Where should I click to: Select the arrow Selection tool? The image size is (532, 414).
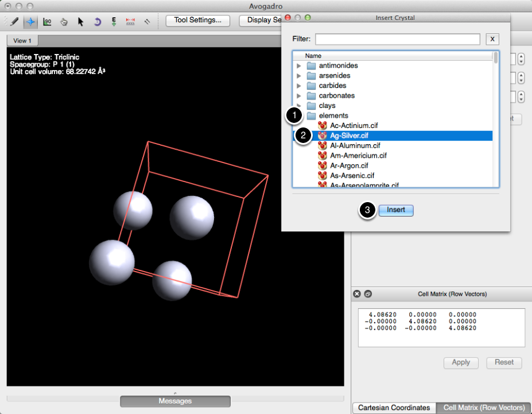(x=80, y=21)
